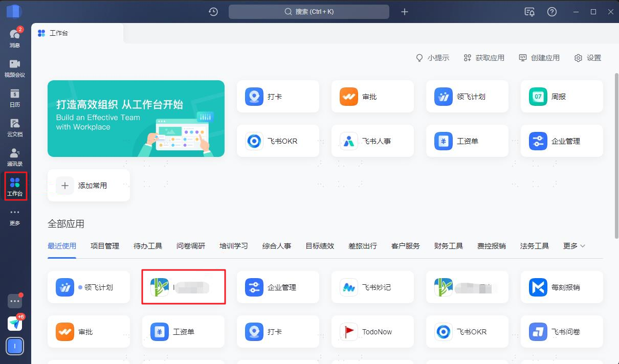
Task: Switch to 法务工具 category tab
Action: click(x=535, y=246)
